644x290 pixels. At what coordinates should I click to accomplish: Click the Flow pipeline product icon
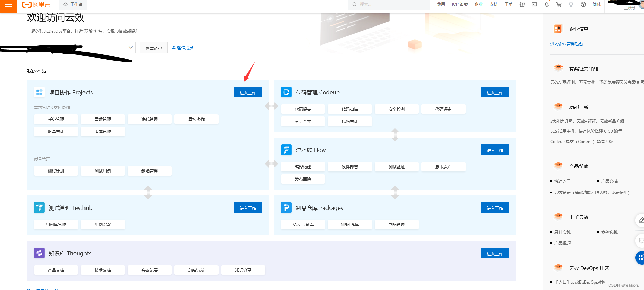click(x=286, y=150)
